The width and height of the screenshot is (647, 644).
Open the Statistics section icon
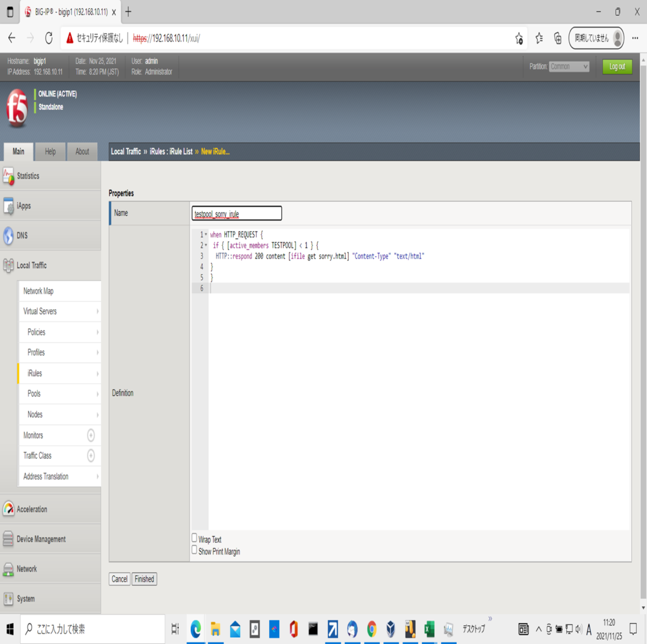click(x=8, y=176)
